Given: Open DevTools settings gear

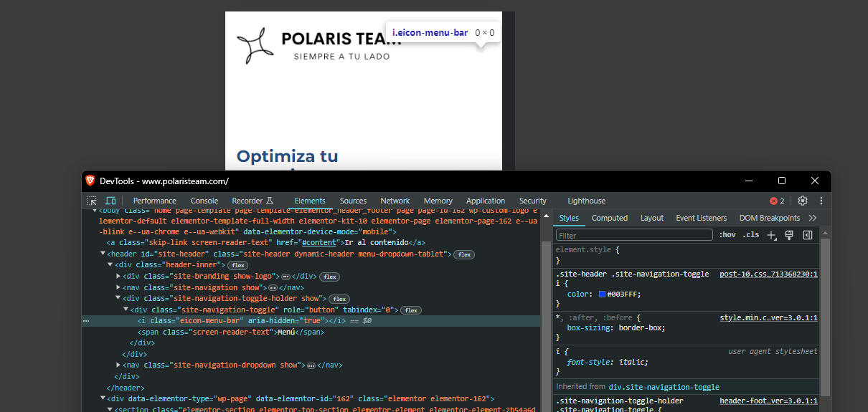Looking at the screenshot, I should [803, 201].
